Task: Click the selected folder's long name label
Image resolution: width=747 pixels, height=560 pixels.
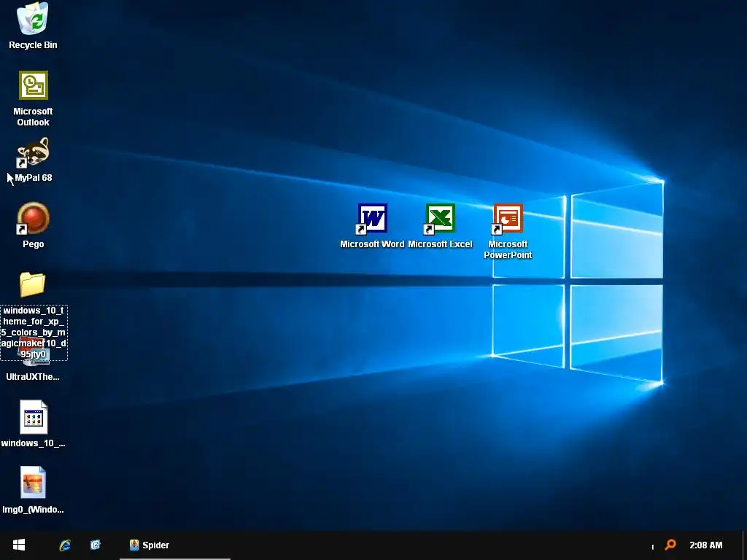Action: pyautogui.click(x=34, y=332)
